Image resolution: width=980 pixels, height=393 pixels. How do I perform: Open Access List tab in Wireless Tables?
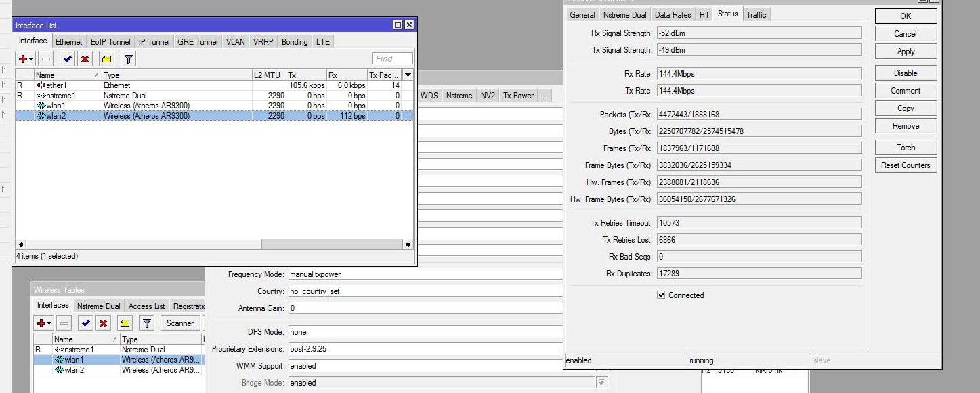(147, 306)
